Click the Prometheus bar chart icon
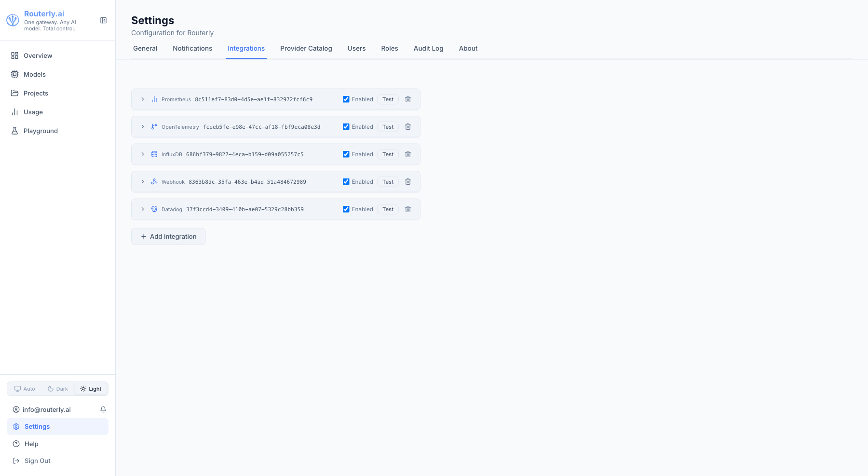This screenshot has width=868, height=476. tap(154, 99)
